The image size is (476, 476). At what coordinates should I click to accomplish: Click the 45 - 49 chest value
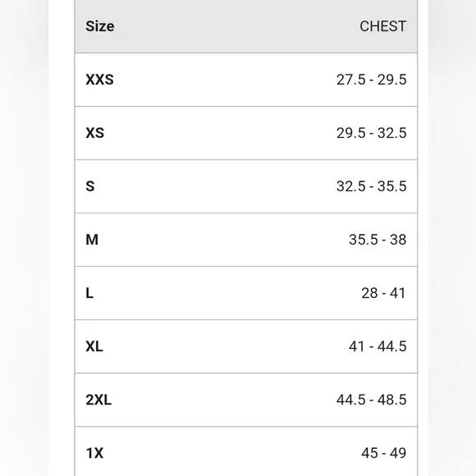pyautogui.click(x=383, y=453)
